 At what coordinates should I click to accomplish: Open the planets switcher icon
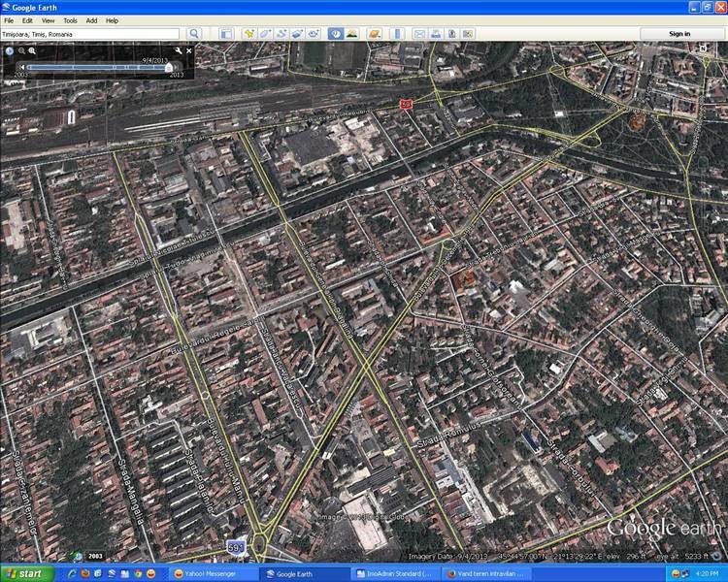[x=374, y=34]
